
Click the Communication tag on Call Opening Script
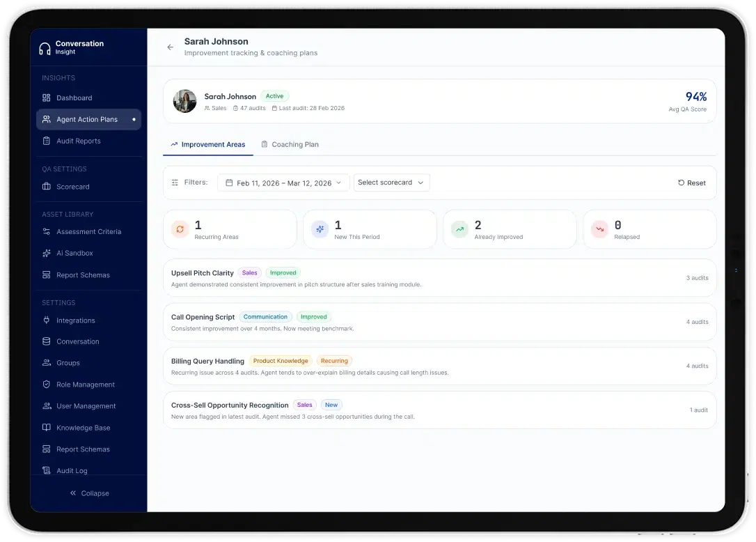tap(265, 317)
